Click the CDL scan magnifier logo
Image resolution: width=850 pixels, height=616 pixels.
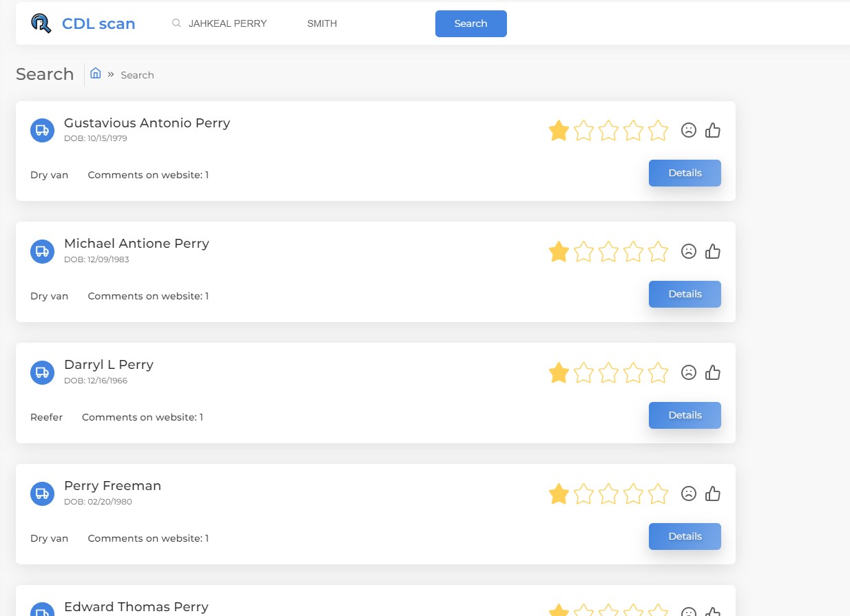coord(41,23)
